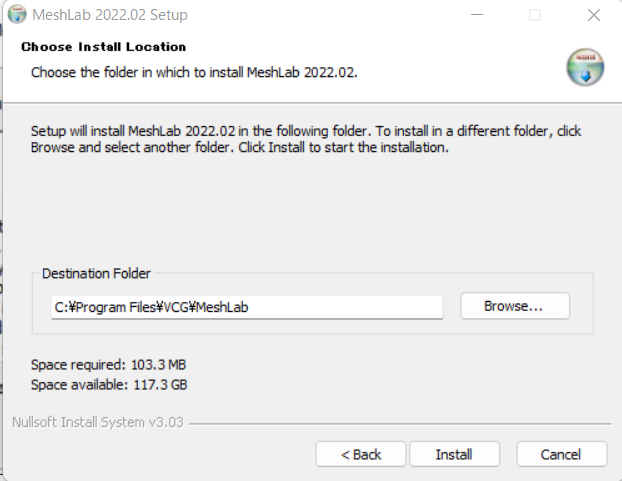The width and height of the screenshot is (622, 481).
Task: Start installation with the Install button
Action: (x=454, y=454)
